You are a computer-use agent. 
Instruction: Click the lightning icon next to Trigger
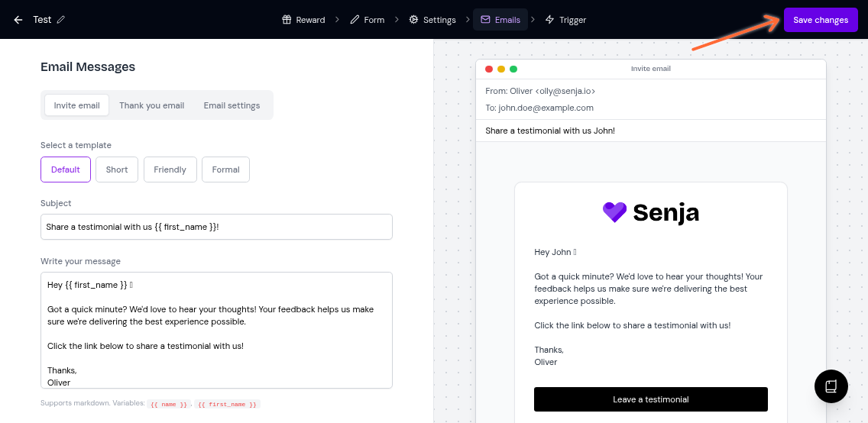pos(549,20)
